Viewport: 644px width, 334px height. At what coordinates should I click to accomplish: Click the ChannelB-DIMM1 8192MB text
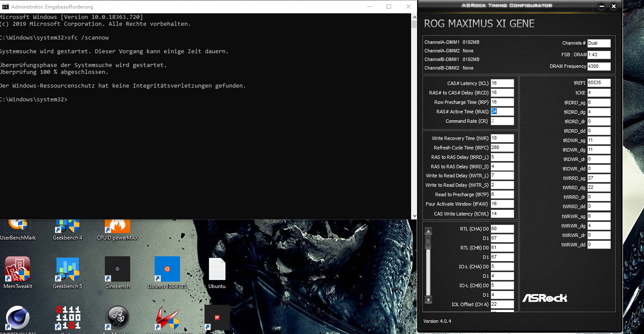pos(452,60)
